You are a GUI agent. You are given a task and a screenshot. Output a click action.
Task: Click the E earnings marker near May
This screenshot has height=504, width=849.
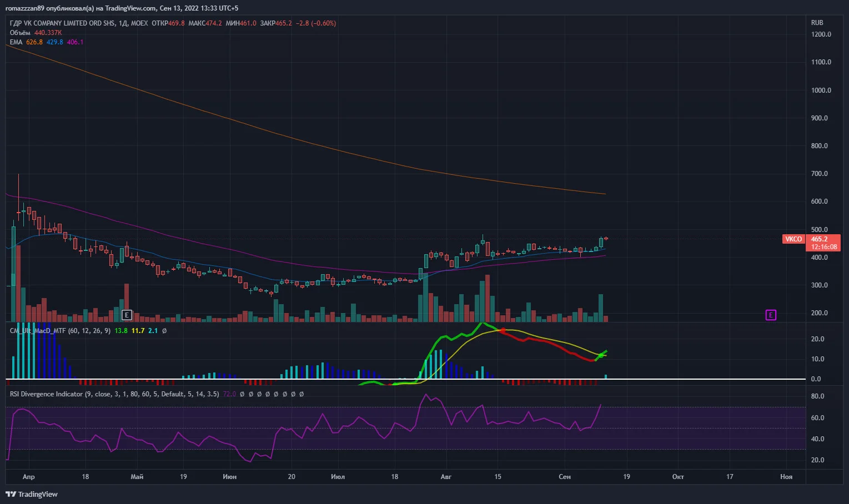[127, 315]
